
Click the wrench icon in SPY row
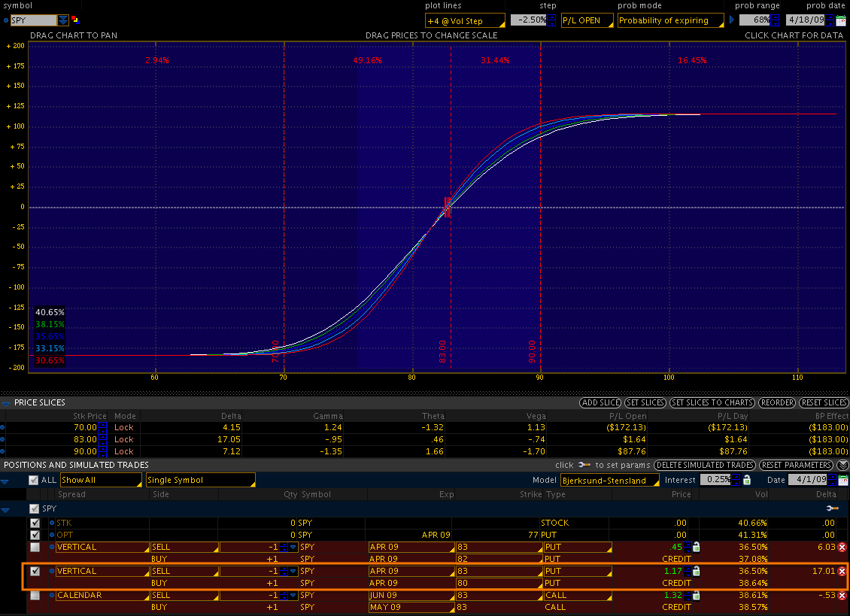831,509
